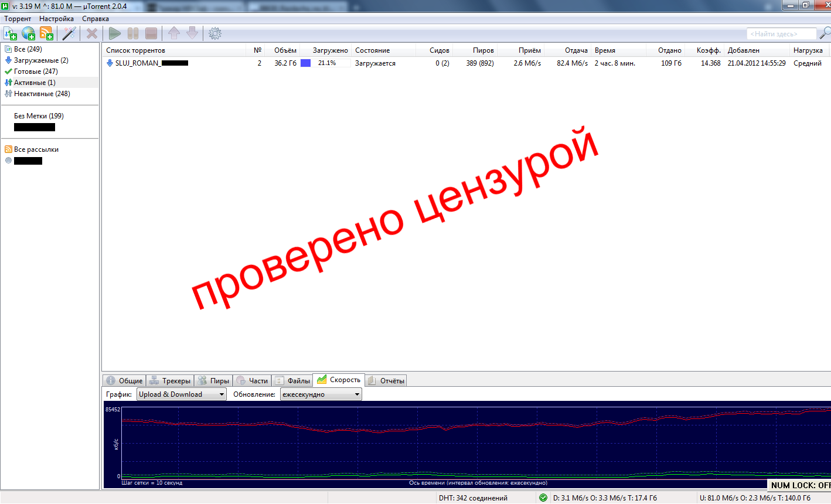Click download arrow icon of SLUJ_ROMAN torrent
The width and height of the screenshot is (831, 504).
coord(110,63)
